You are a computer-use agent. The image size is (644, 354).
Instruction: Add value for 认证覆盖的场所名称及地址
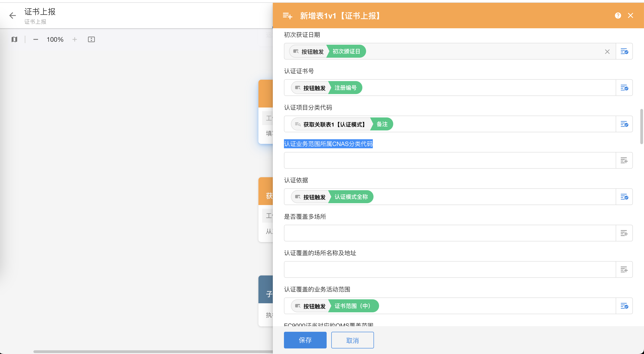[x=624, y=270]
